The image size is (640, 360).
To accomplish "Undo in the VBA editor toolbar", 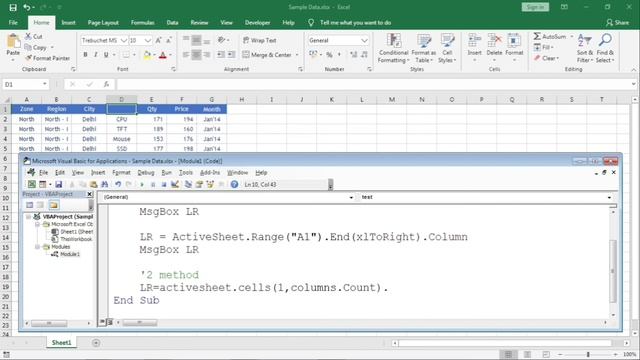I will point(118,184).
